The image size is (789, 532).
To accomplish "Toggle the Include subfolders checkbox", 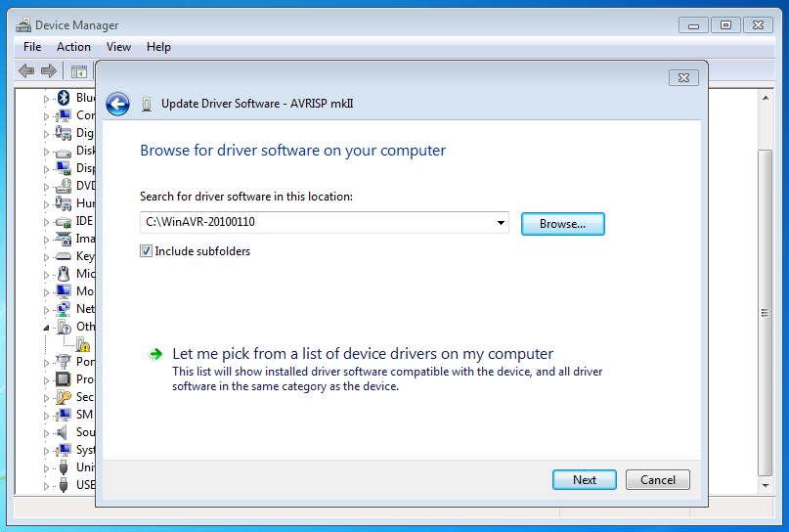I will (x=147, y=251).
